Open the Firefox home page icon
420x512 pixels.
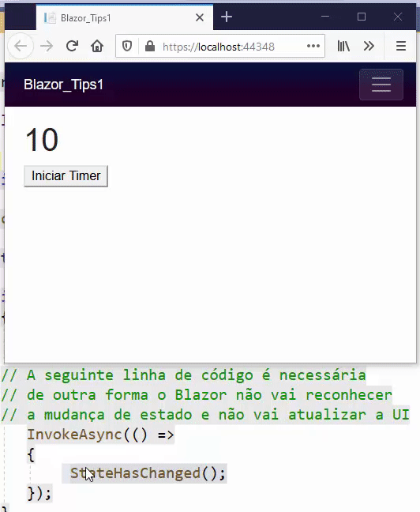(x=97, y=46)
